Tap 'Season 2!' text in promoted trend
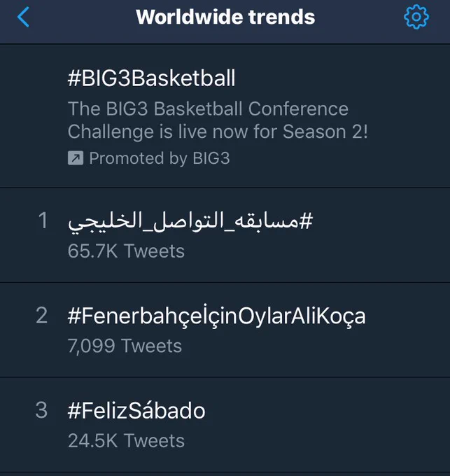The height and width of the screenshot is (476, 450). point(325,132)
